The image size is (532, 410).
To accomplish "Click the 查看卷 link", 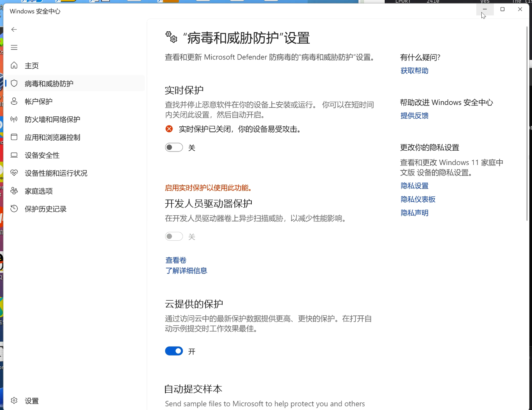I will tap(176, 260).
